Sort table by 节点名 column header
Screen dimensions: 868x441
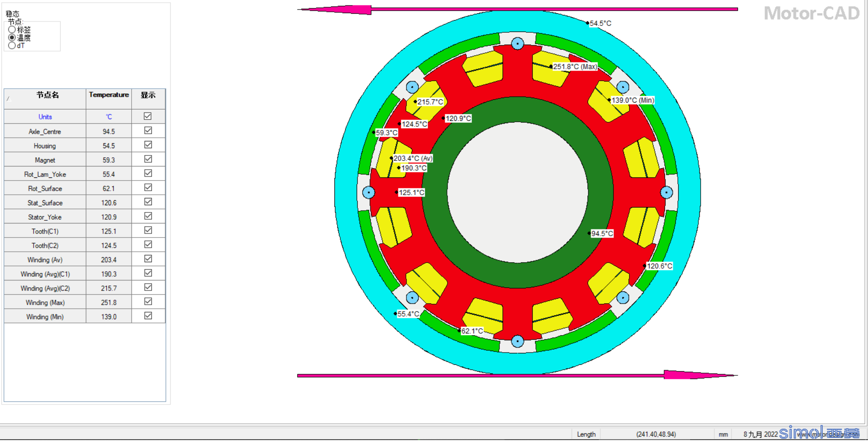pyautogui.click(x=45, y=99)
